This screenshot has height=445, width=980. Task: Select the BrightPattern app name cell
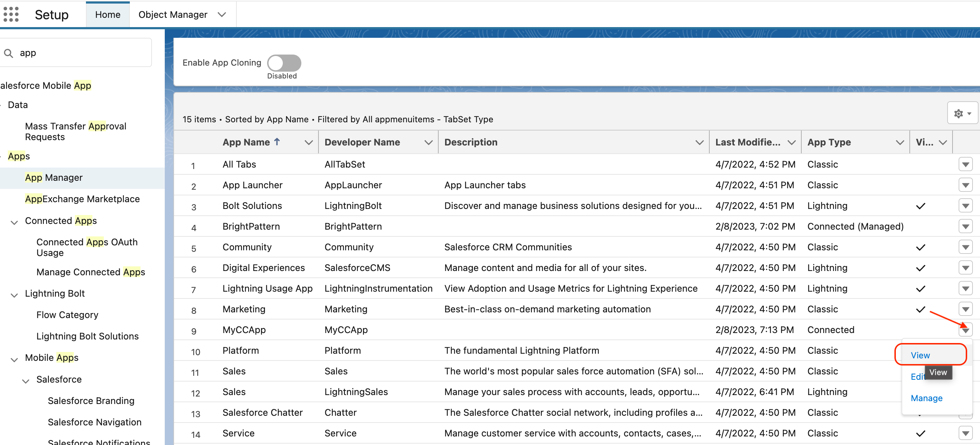coord(251,226)
